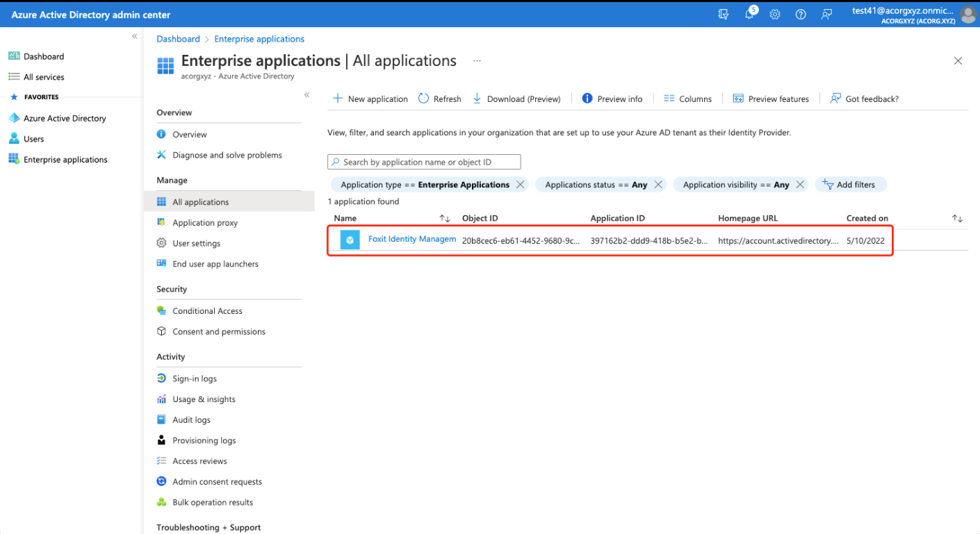Open the notifications bell icon

[x=749, y=14]
